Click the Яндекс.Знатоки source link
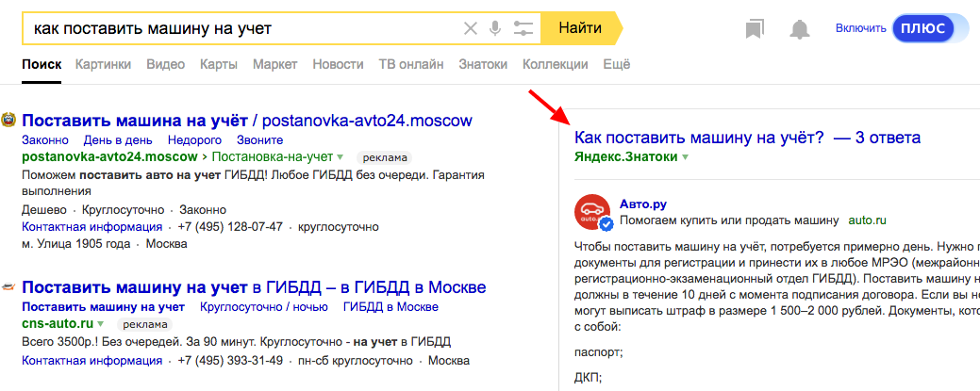The image size is (980, 391). pos(625,156)
